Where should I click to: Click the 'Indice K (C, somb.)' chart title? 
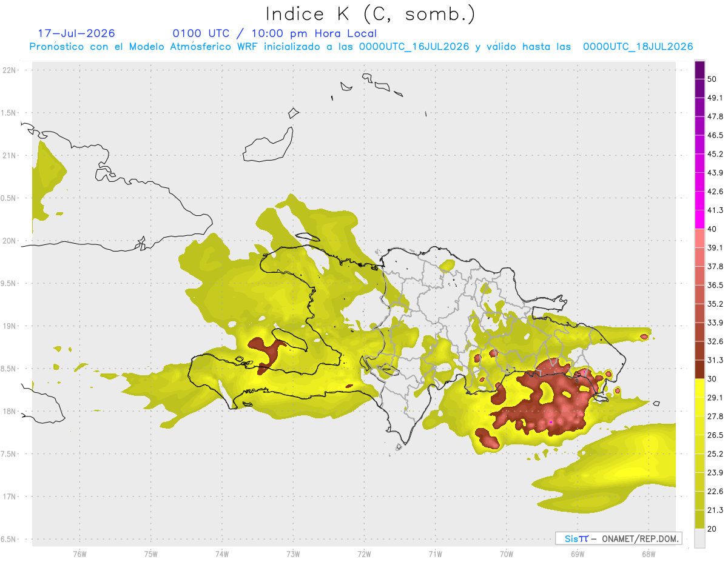[371, 15]
